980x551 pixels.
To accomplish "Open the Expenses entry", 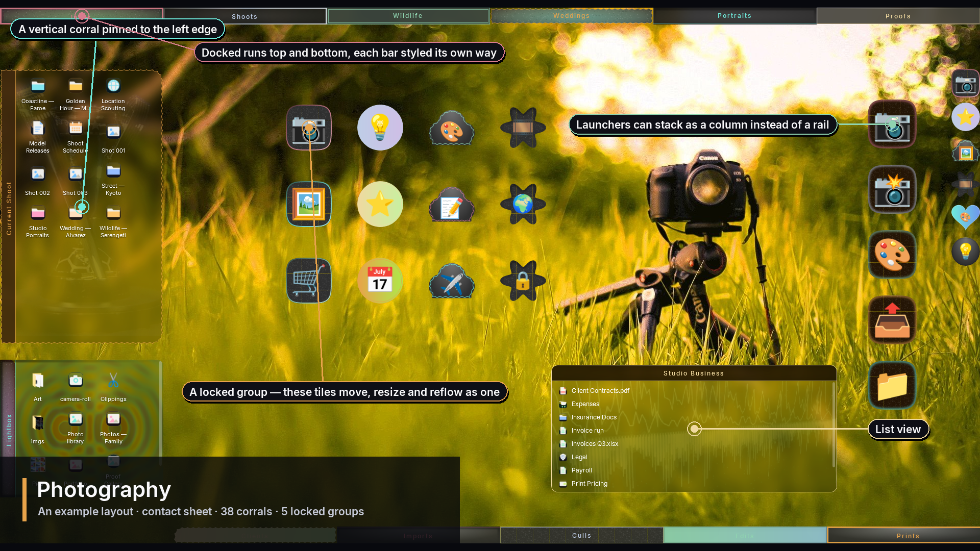I will [x=695, y=404].
